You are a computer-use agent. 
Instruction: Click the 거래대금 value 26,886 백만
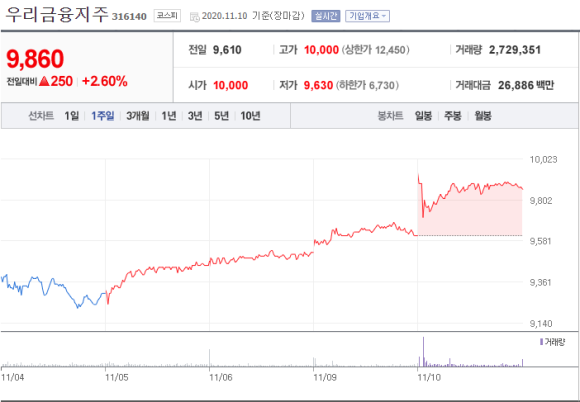pos(526,85)
